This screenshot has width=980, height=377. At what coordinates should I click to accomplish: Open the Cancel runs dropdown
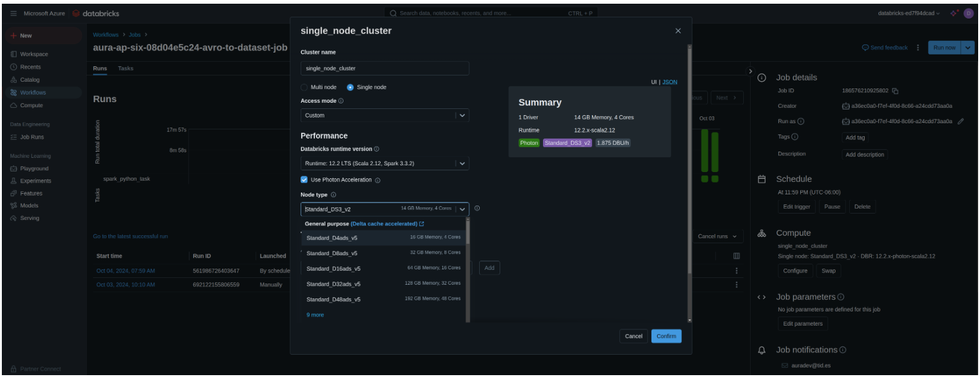(717, 236)
